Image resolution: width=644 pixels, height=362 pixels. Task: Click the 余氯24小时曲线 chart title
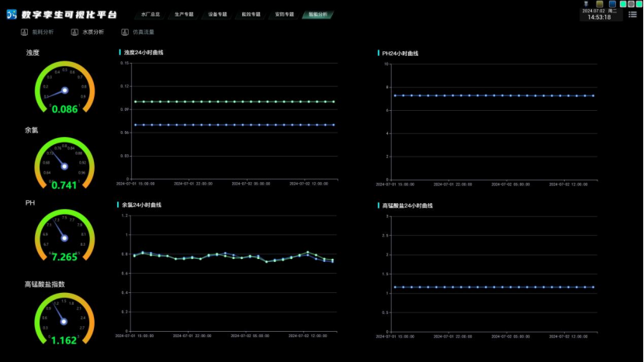coord(141,205)
